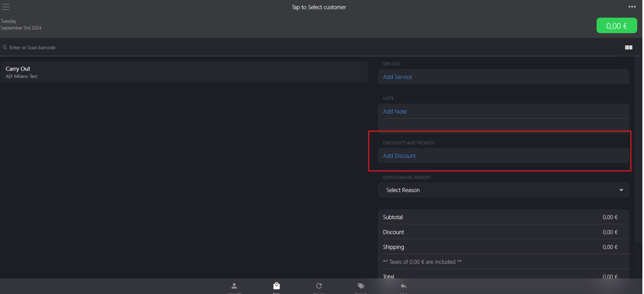The image size is (644, 294).
Task: Click the Add Service link
Action: [x=397, y=77]
